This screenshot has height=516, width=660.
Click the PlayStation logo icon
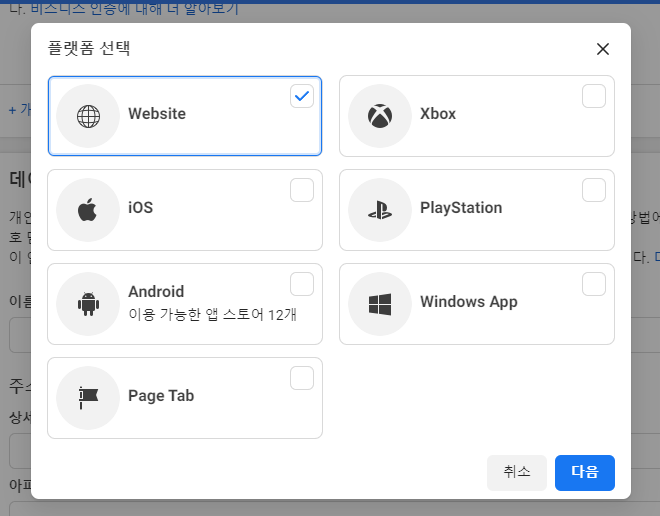point(380,210)
